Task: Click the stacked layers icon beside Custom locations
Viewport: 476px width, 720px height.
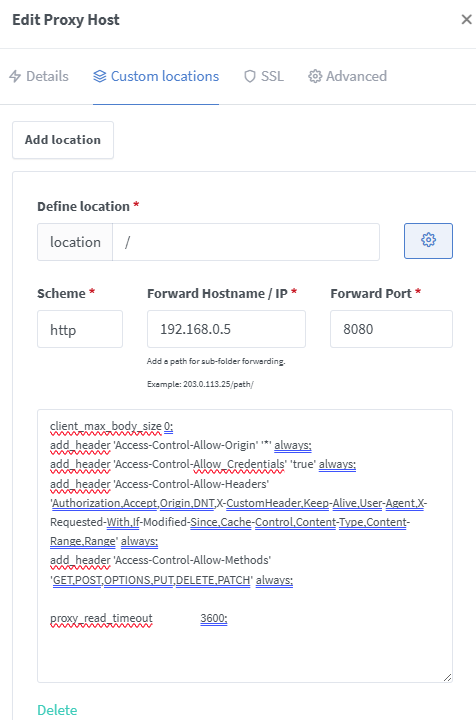Action: (100, 76)
